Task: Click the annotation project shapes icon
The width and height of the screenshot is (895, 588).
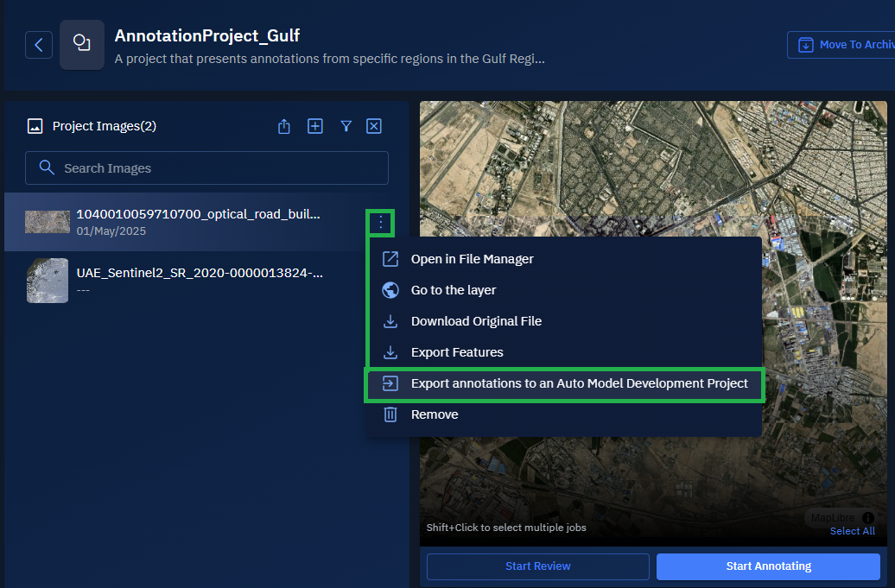Action: (x=82, y=45)
